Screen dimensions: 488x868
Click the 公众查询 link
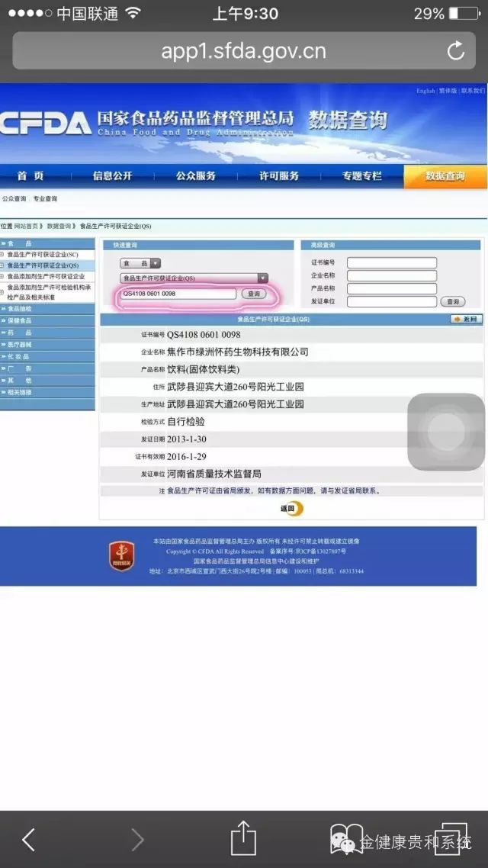14,199
